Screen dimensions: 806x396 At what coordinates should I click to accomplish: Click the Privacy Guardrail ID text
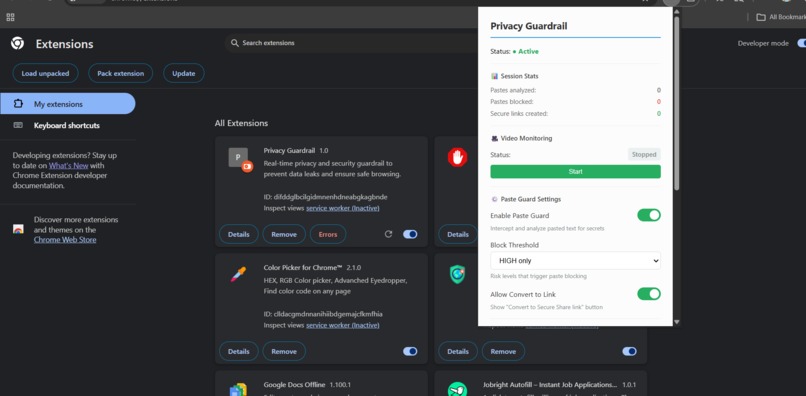tap(325, 197)
